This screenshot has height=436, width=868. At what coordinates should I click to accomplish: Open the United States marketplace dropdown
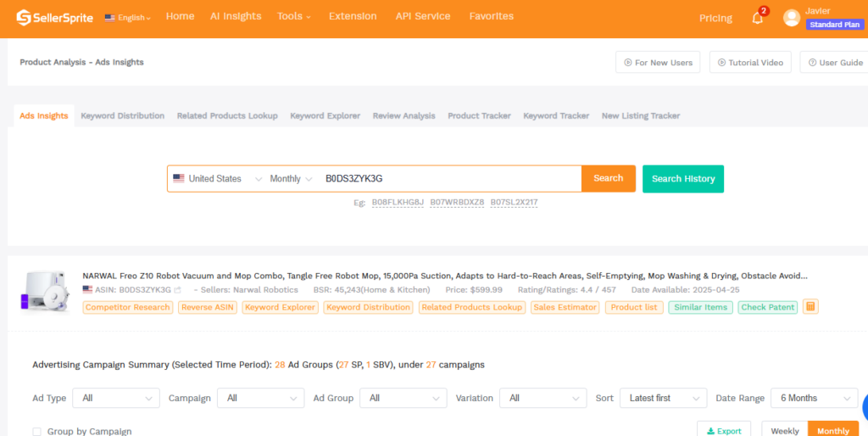[217, 178]
